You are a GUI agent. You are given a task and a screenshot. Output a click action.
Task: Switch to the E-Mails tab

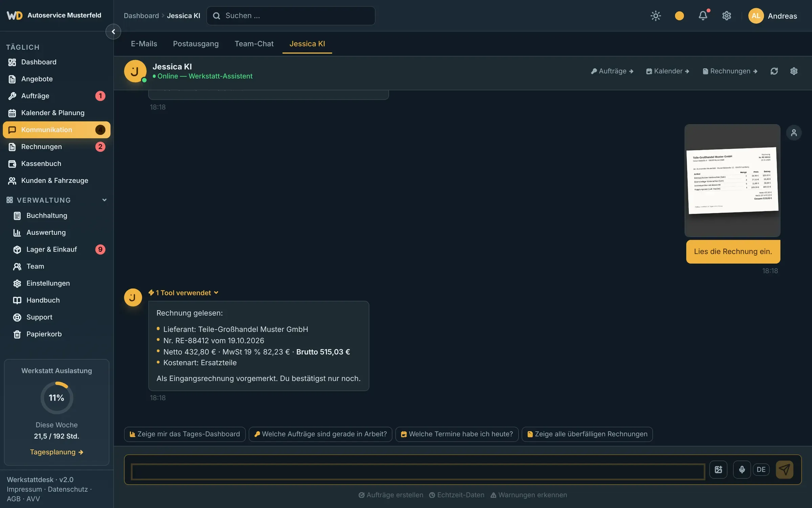tap(144, 44)
